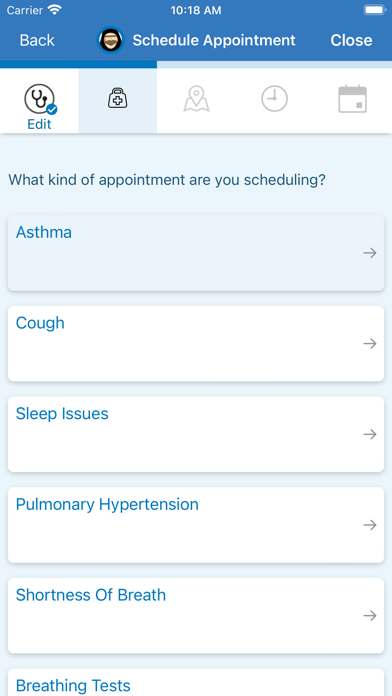Select Sleep Issues appointment type
The width and height of the screenshot is (392, 696).
click(196, 434)
